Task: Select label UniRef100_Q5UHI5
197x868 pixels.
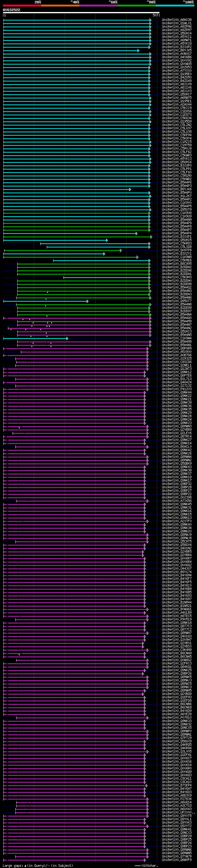Action: click(x=177, y=240)
